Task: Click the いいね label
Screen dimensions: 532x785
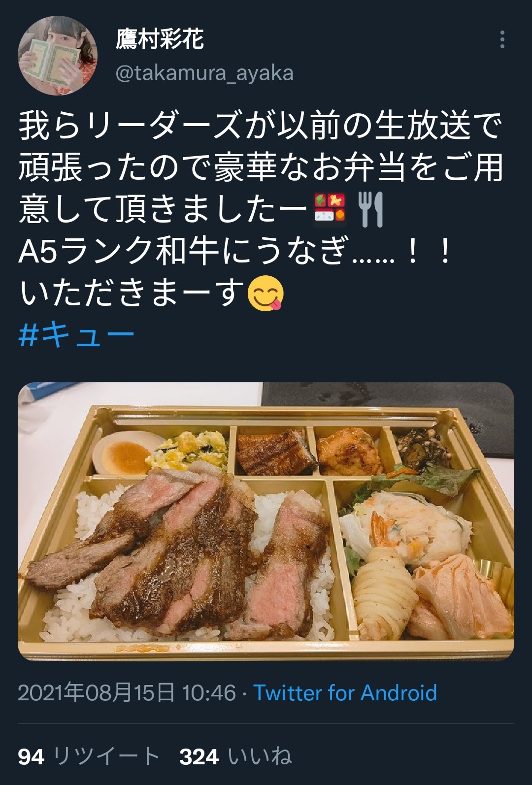Action: click(x=260, y=756)
